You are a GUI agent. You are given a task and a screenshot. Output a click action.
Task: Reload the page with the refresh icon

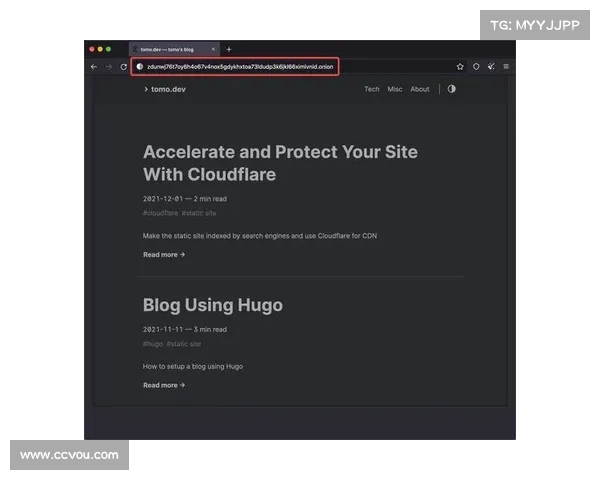[x=123, y=67]
